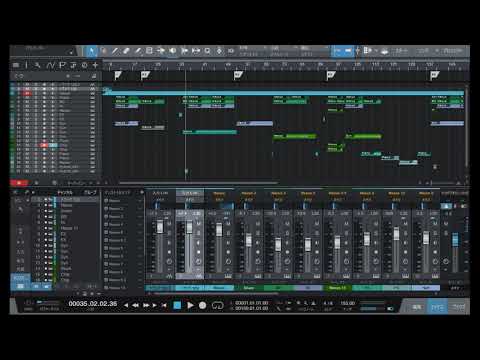
Task: Toggle the blue monitor button on track
Action: click(x=53, y=145)
